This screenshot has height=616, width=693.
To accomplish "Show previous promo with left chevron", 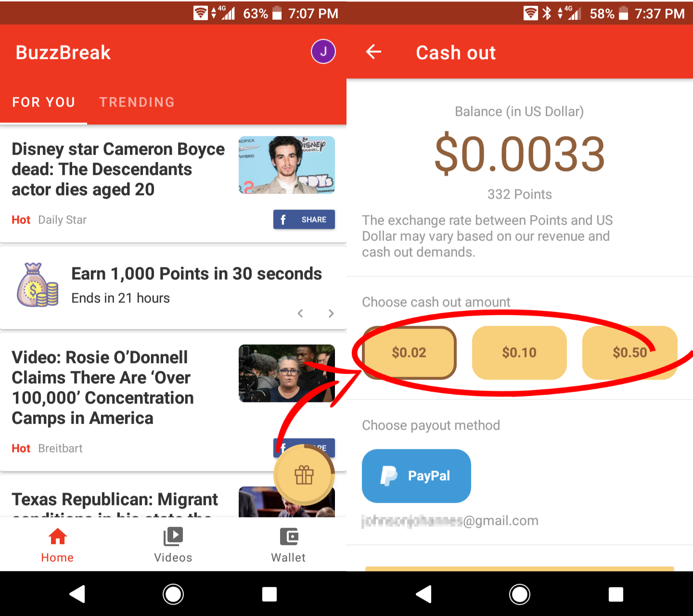I will tap(300, 313).
